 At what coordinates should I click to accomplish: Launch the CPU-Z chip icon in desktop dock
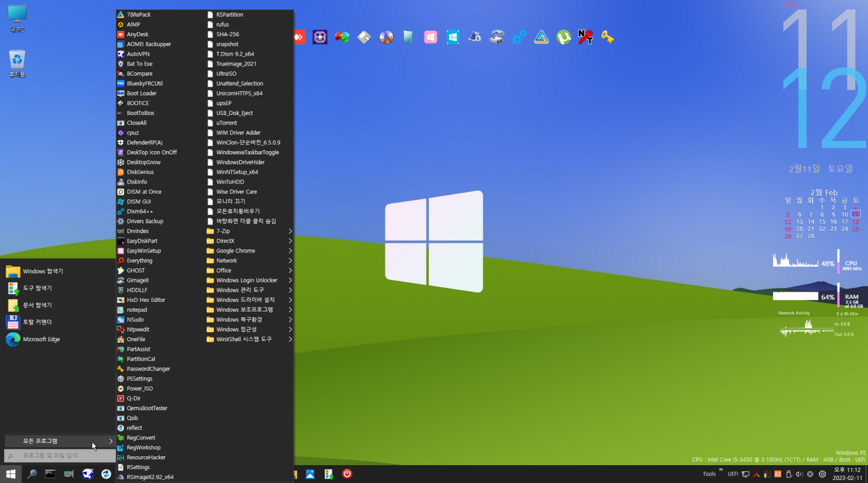coord(320,37)
